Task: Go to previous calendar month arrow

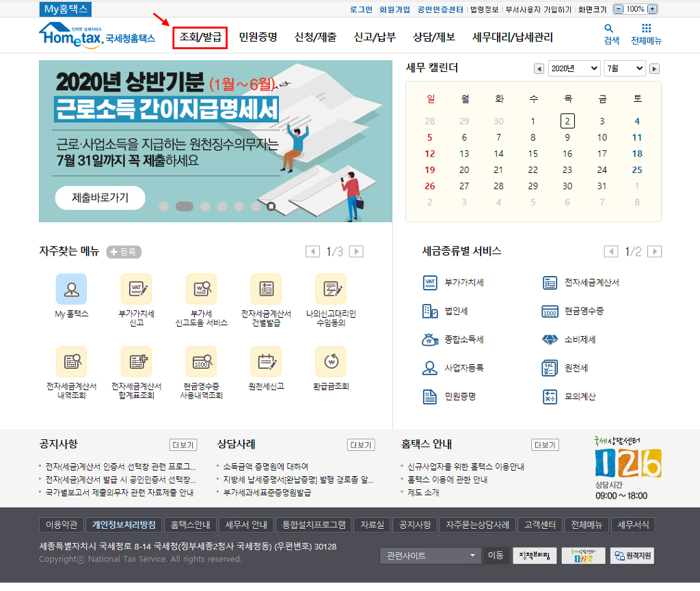Action: [x=539, y=69]
